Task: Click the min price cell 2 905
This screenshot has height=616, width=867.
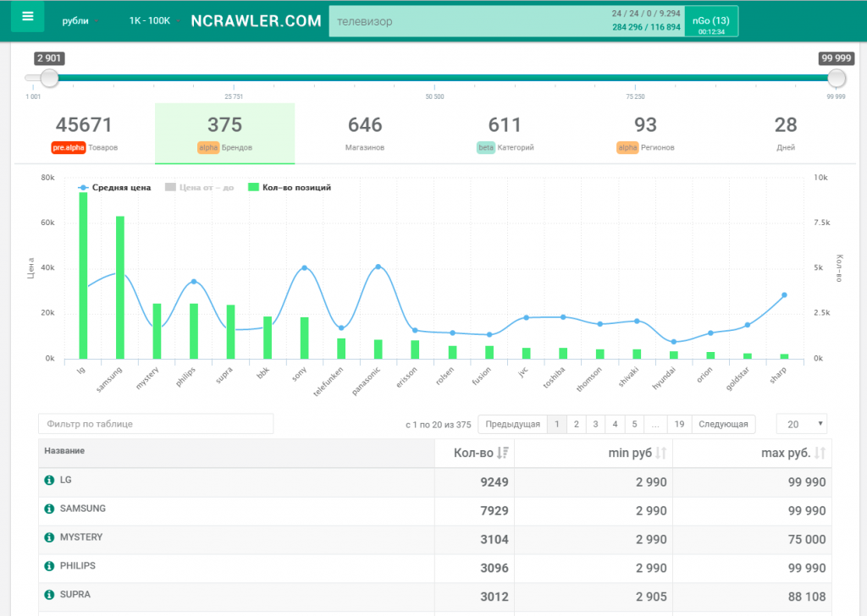Action: 651,597
